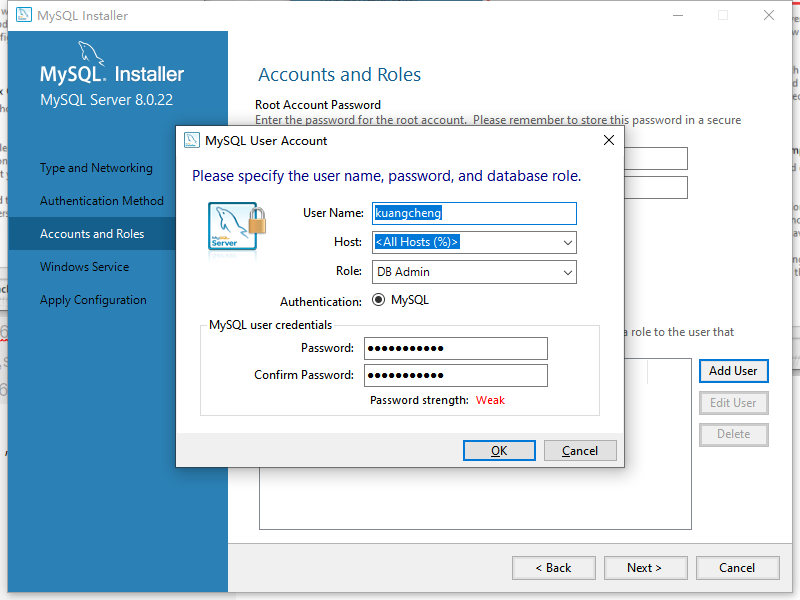Click Cancel at the bottom of the wizard
The image size is (800, 600).
point(737,567)
